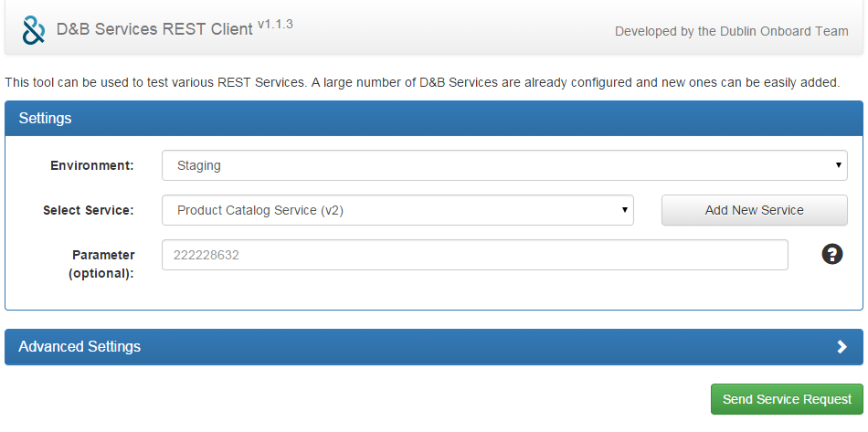868x432 pixels.
Task: Focus the Parameter (optional) input field
Action: click(475, 255)
